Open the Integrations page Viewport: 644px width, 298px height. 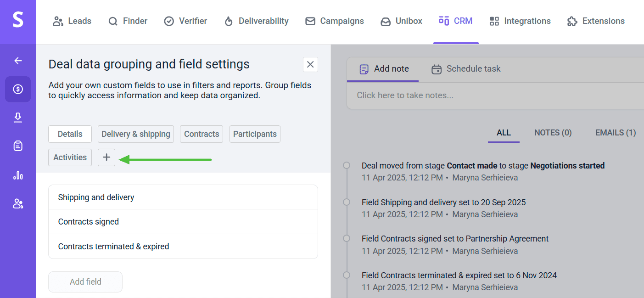[520, 21]
